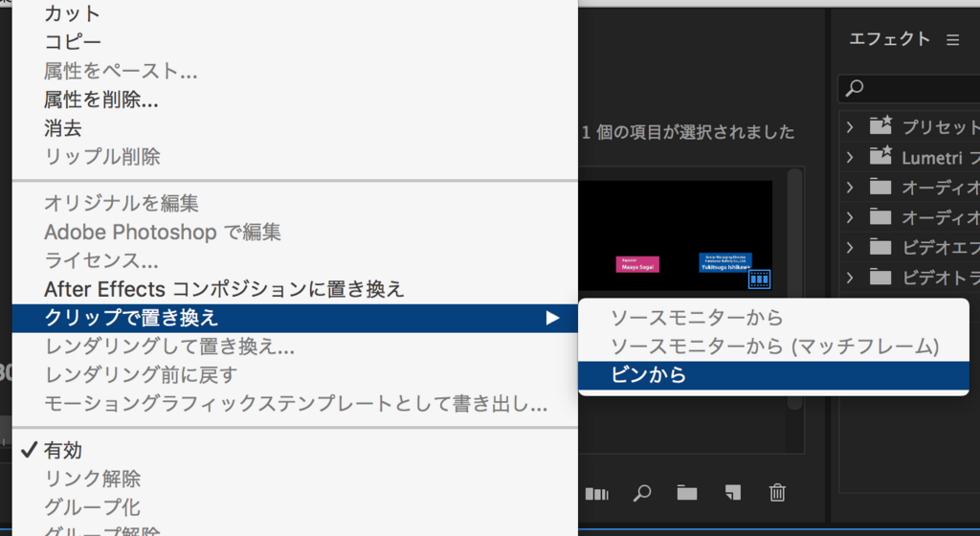Viewport: 980px width, 536px height.
Task: Open クリップで置き換え submenu
Action: point(295,318)
